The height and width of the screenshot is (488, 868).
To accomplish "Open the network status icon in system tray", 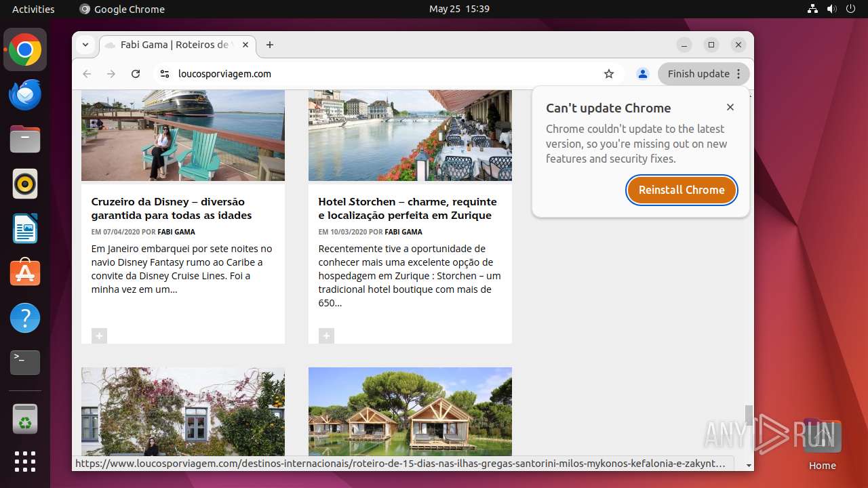I will click(x=813, y=9).
